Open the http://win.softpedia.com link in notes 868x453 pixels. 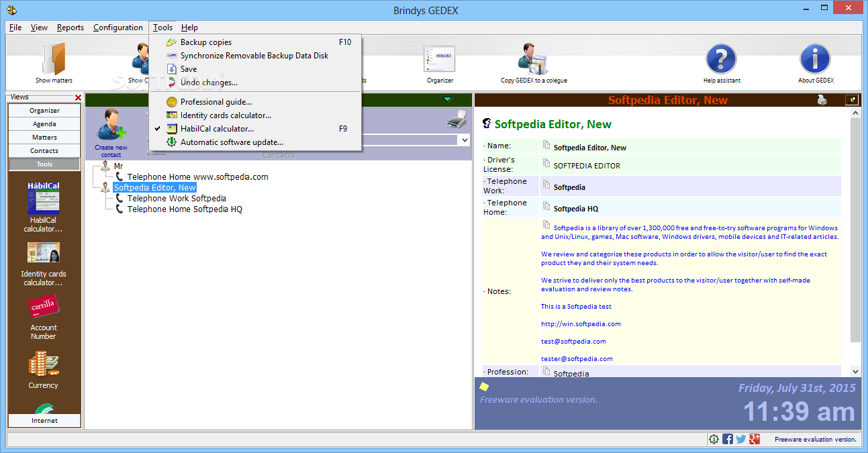point(581,323)
